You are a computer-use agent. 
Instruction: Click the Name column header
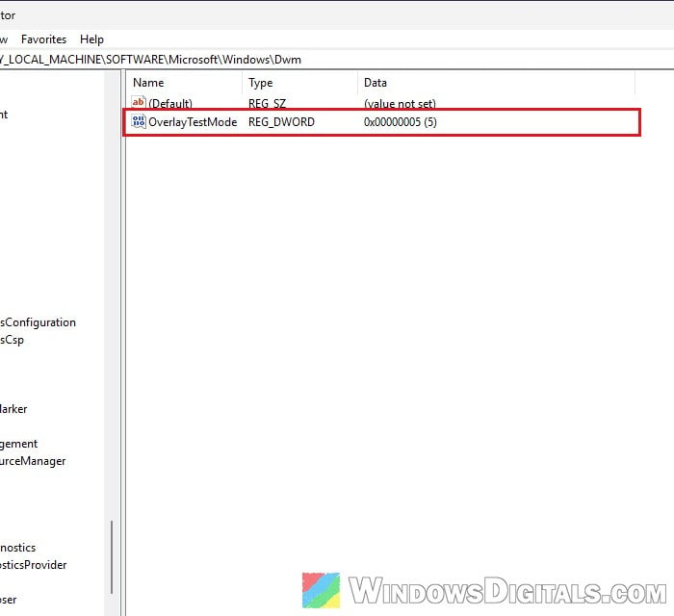148,83
